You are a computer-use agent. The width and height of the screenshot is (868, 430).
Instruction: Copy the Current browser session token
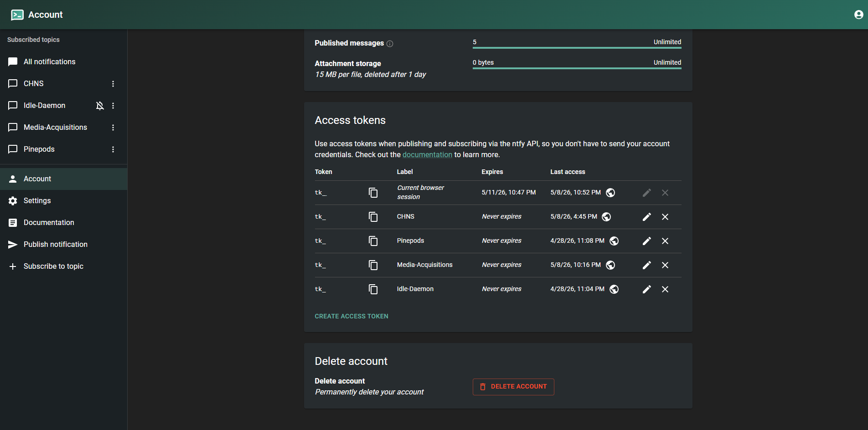point(373,193)
